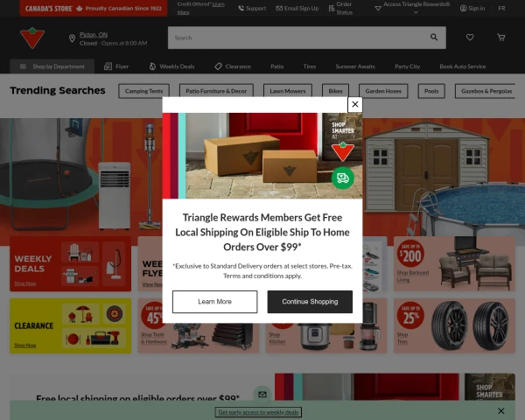Open Summer Awaits navigation item

(355, 66)
